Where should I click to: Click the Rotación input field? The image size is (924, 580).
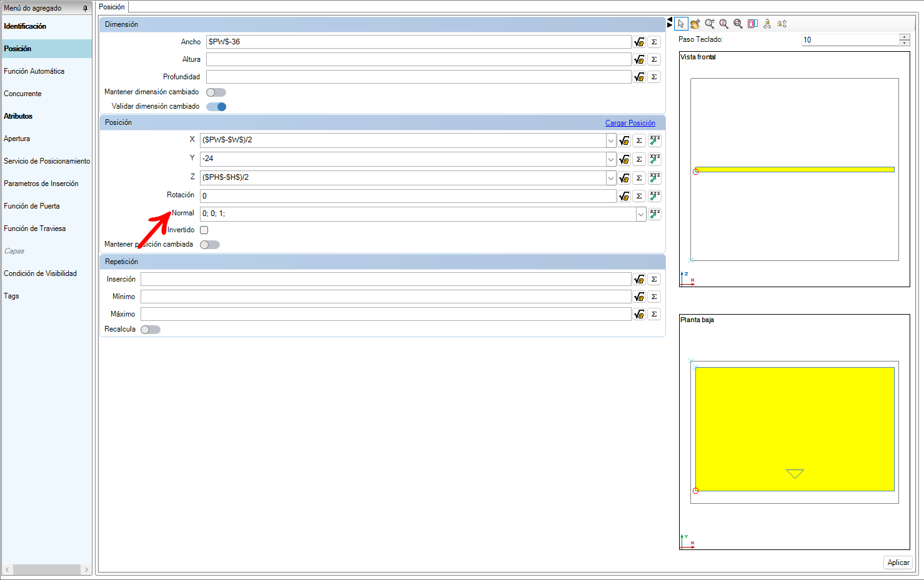[x=408, y=196]
